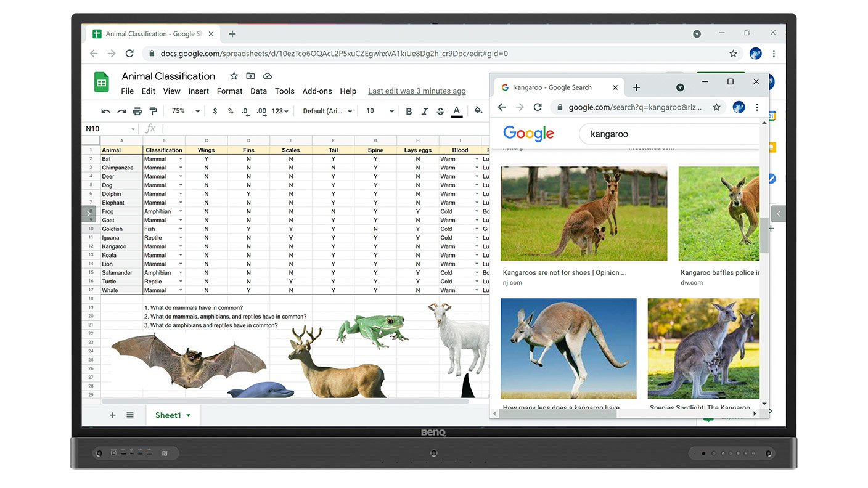Expand the font size dropdown

[x=391, y=111]
